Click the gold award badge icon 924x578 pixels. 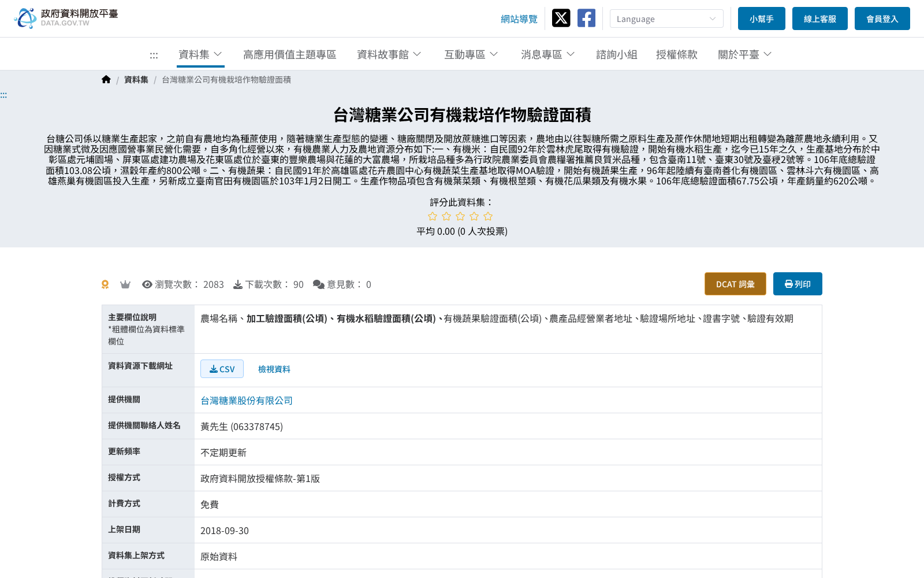coord(105,284)
